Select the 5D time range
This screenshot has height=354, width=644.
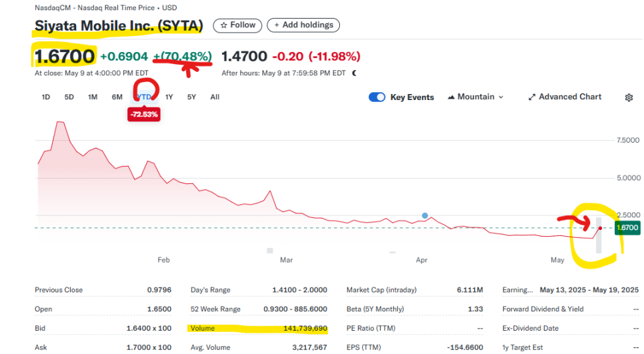[x=69, y=97]
